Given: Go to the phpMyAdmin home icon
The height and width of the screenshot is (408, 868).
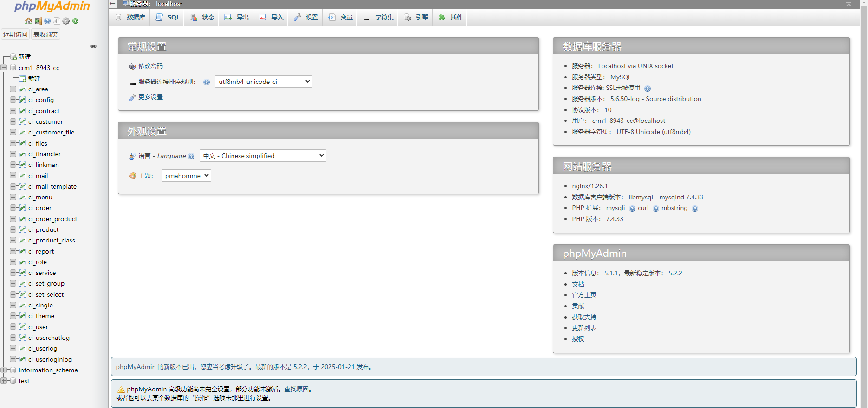Looking at the screenshot, I should click(x=29, y=21).
